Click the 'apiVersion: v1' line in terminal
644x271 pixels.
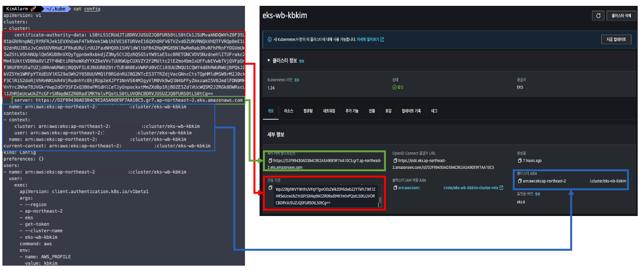coord(22,15)
